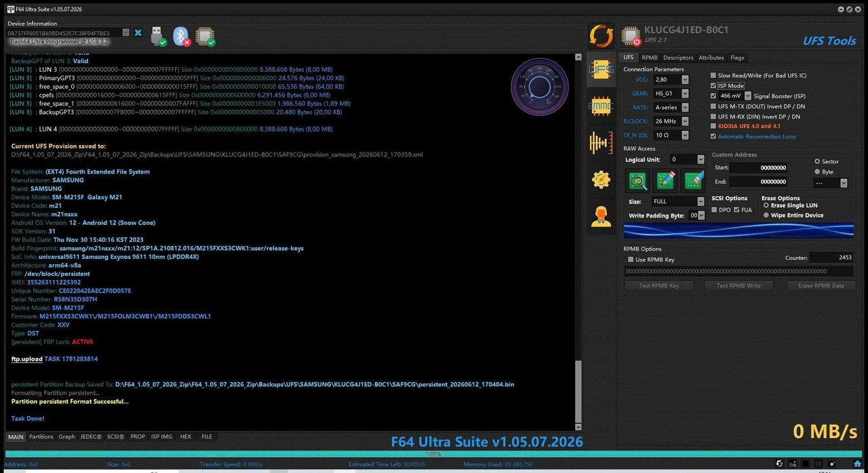868x473 pixels.
Task: Open the HEX log tab
Action: (x=186, y=436)
